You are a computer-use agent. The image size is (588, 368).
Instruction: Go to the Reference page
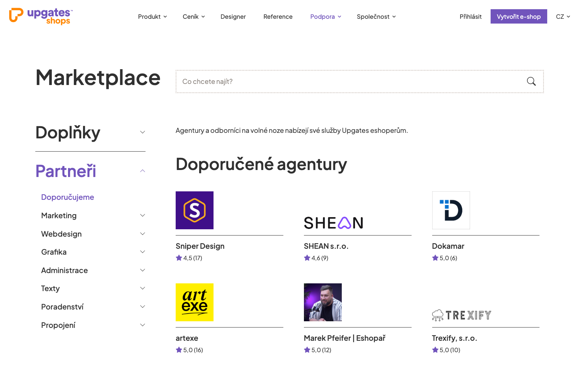pos(278,17)
